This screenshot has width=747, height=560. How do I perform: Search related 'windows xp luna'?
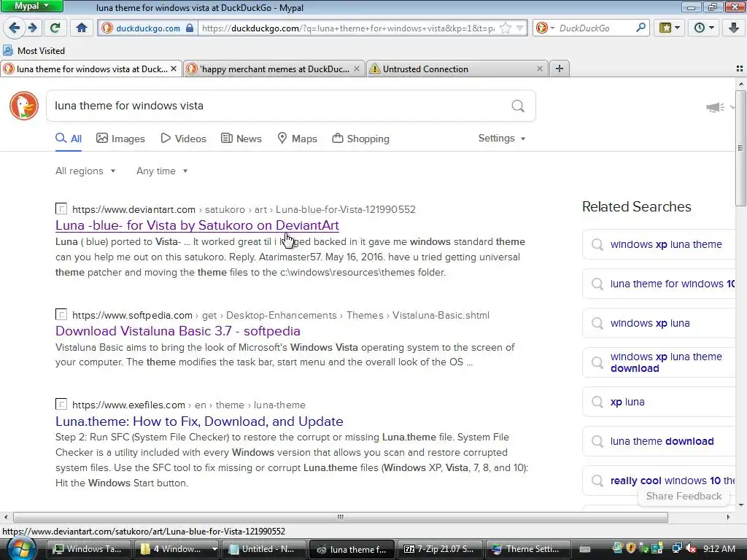point(659,323)
